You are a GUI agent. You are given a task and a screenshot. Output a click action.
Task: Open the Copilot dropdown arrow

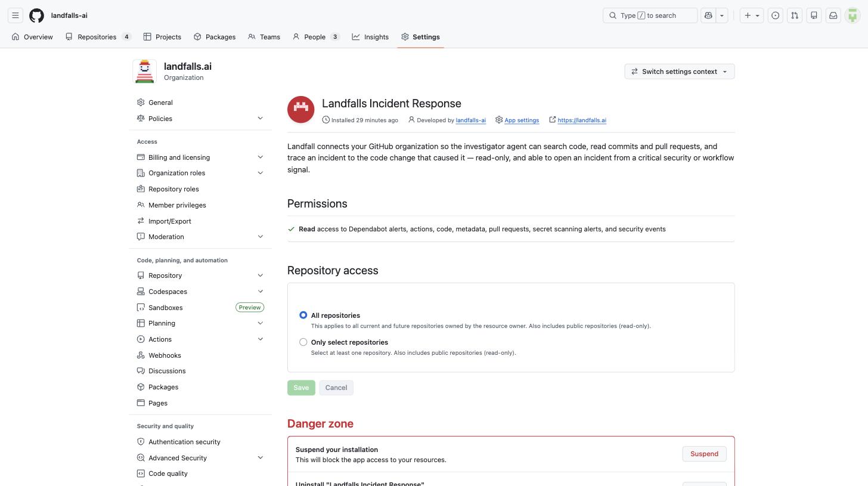pos(722,16)
